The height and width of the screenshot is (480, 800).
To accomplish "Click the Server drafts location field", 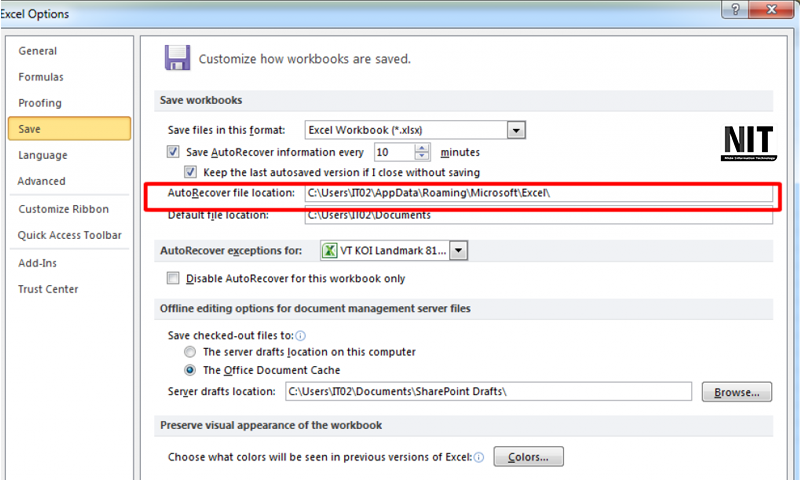I will pyautogui.click(x=488, y=391).
